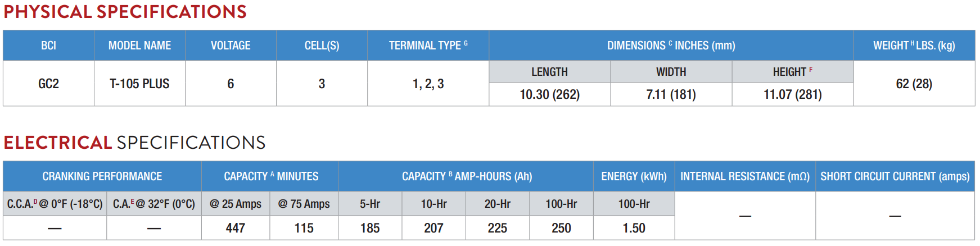Click the 447 minutes value

point(236,228)
